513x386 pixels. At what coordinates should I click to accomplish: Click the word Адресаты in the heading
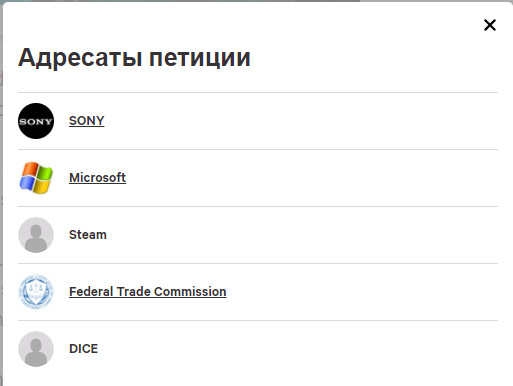tap(80, 58)
